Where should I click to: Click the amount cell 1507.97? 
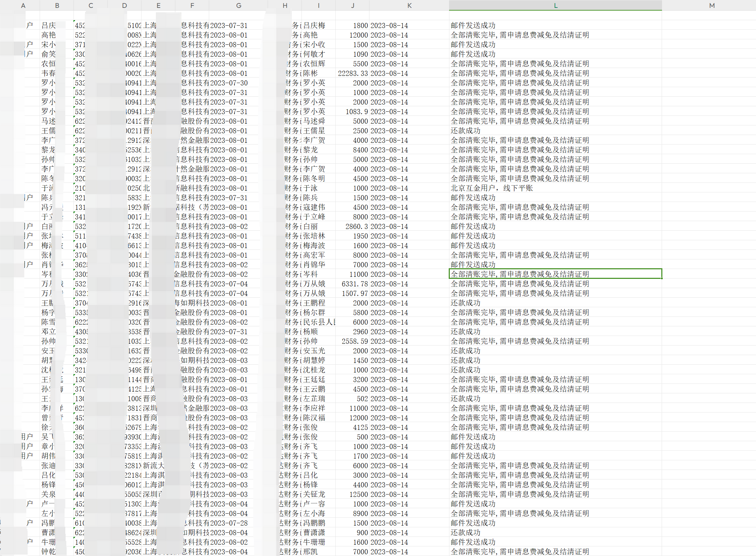point(352,294)
